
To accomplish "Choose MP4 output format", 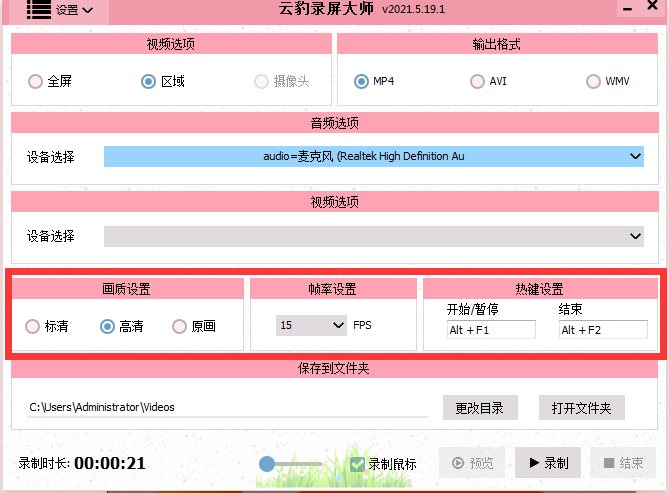I will [361, 81].
